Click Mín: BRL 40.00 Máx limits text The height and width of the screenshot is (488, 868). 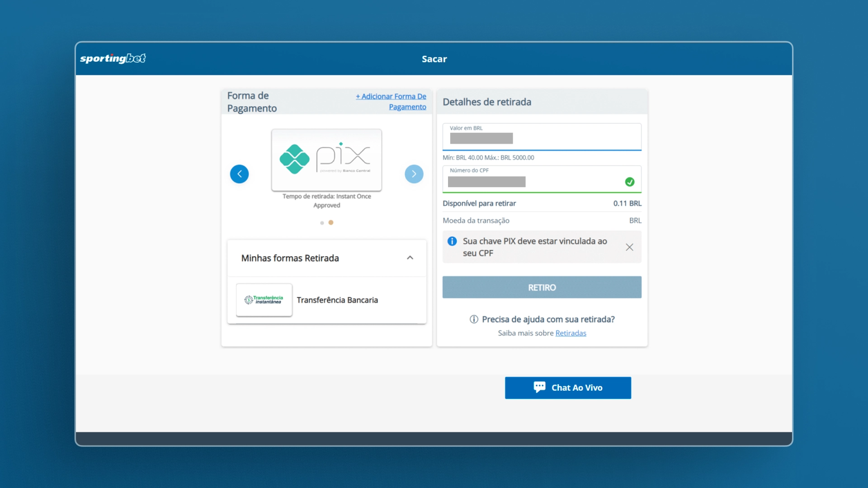pos(488,158)
